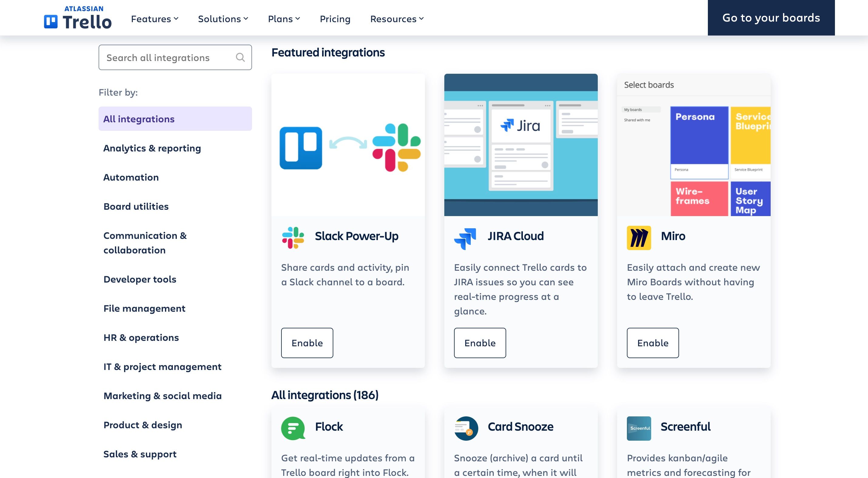Expand the Plans dropdown menu

285,18
